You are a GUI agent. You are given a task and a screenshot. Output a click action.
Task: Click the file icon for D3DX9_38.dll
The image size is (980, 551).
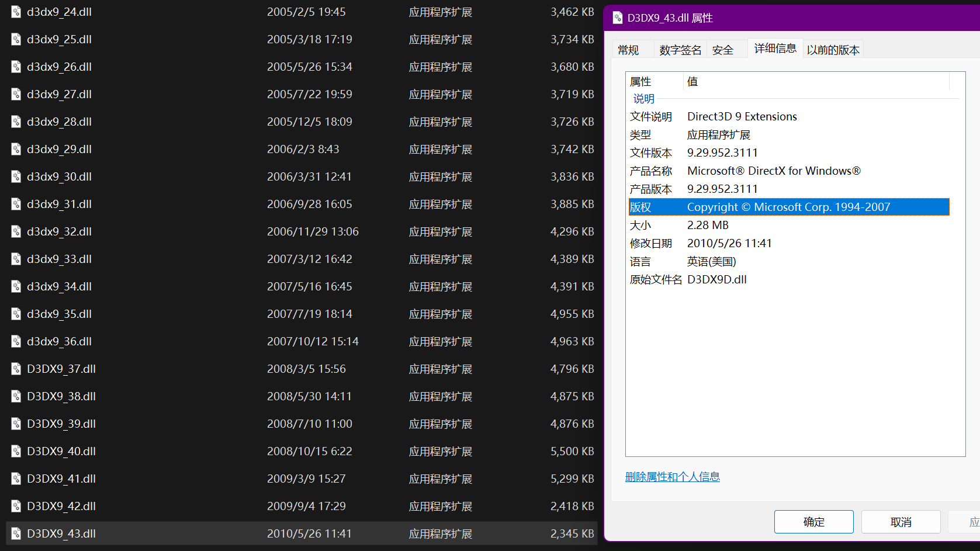point(16,396)
